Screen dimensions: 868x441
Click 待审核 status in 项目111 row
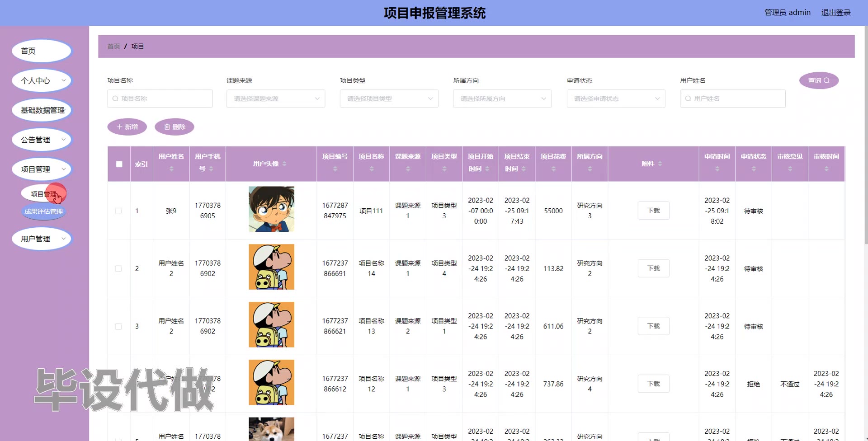[754, 211]
